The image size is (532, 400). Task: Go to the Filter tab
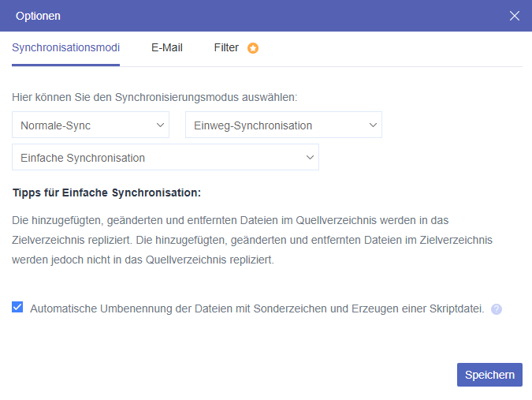click(x=226, y=47)
